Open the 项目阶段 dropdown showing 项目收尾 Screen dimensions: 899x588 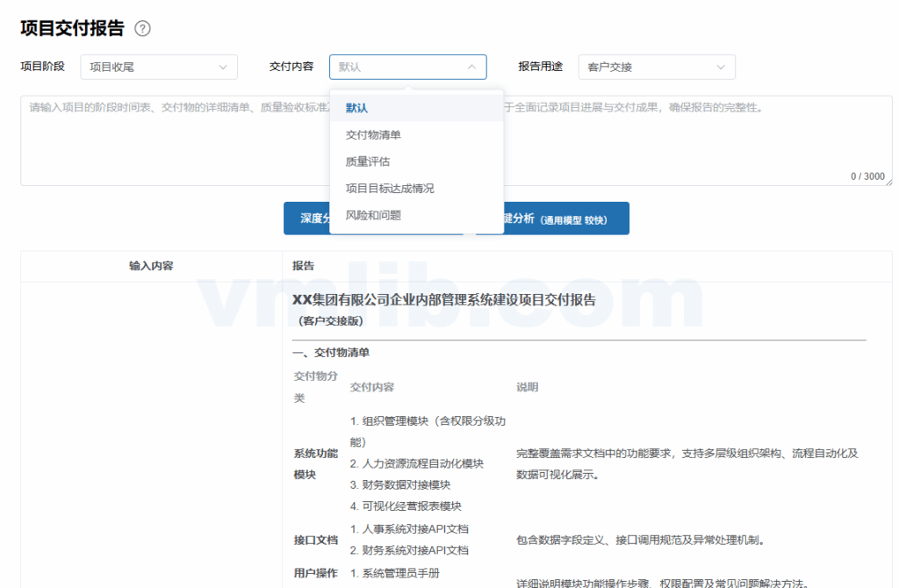click(x=158, y=67)
